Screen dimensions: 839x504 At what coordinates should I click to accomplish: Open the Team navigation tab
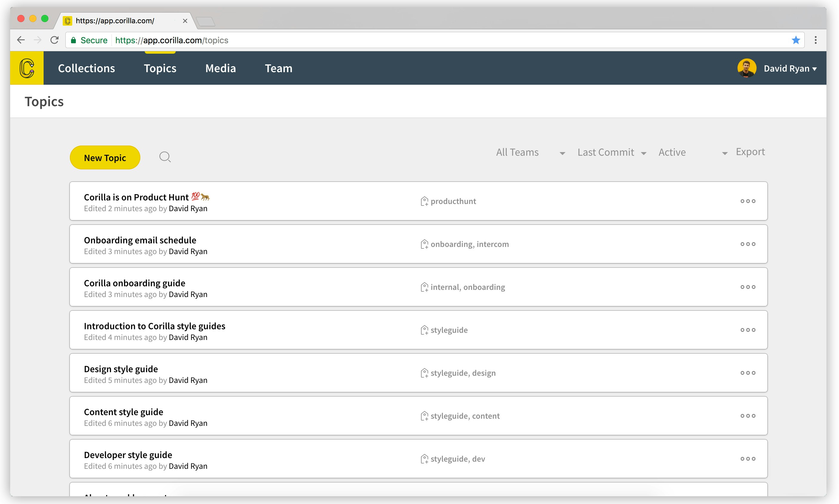[278, 68]
